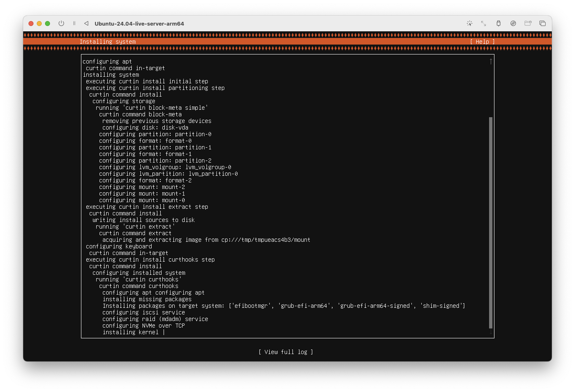Toggle capture mouse cursor icon
Viewport: 575px width, 392px height.
tap(470, 24)
